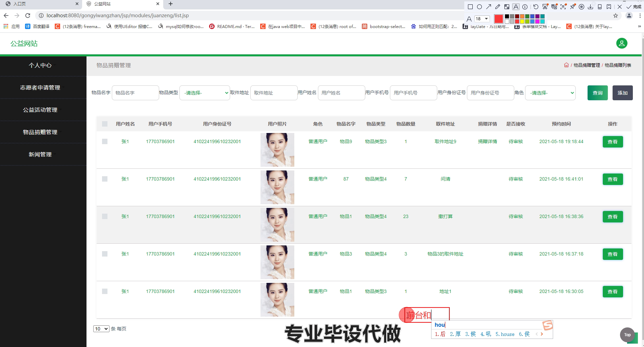Open the rows-per-page dropdown showing 10
644x347 pixels.
[101, 329]
